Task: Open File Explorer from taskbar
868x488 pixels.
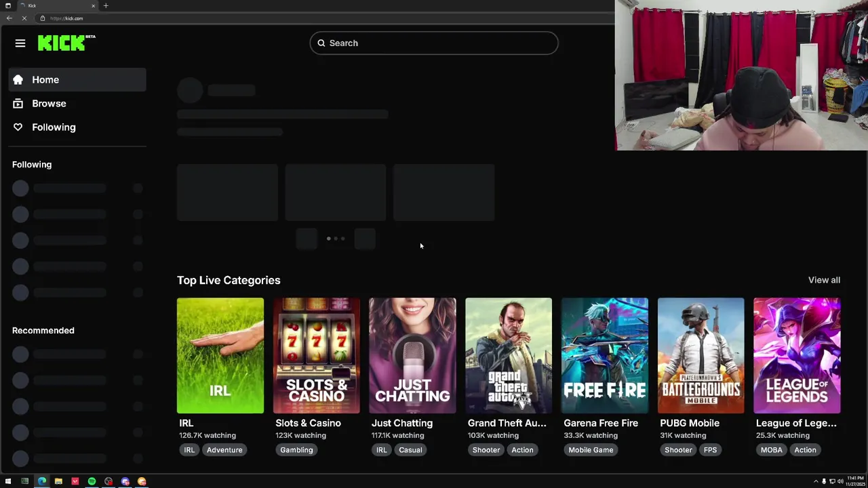Action: click(58, 481)
